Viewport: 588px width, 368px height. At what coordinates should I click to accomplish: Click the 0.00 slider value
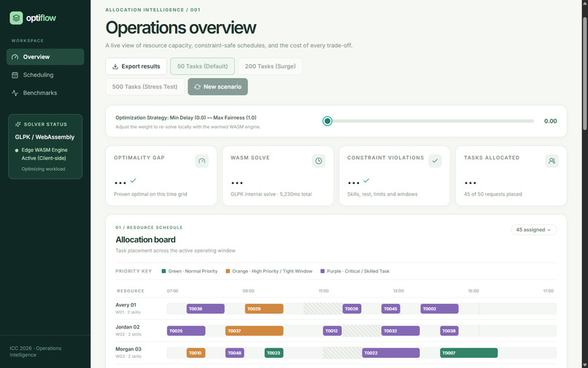click(x=550, y=121)
